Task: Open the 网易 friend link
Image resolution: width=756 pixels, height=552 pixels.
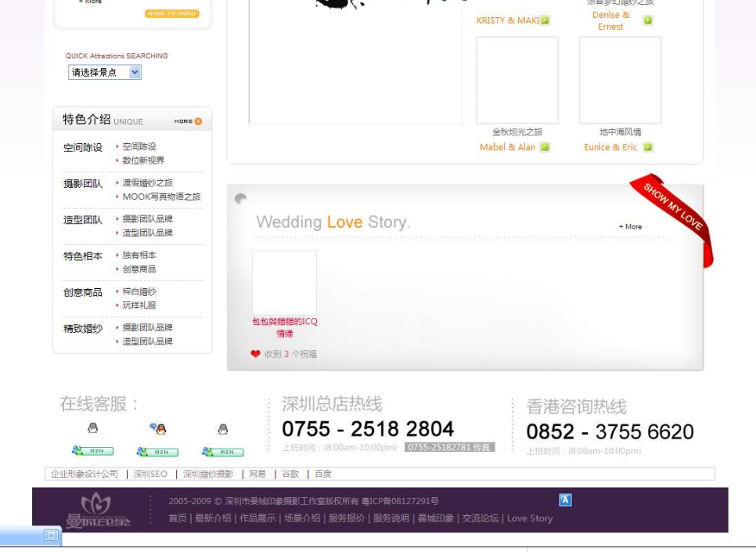Action: [257, 474]
